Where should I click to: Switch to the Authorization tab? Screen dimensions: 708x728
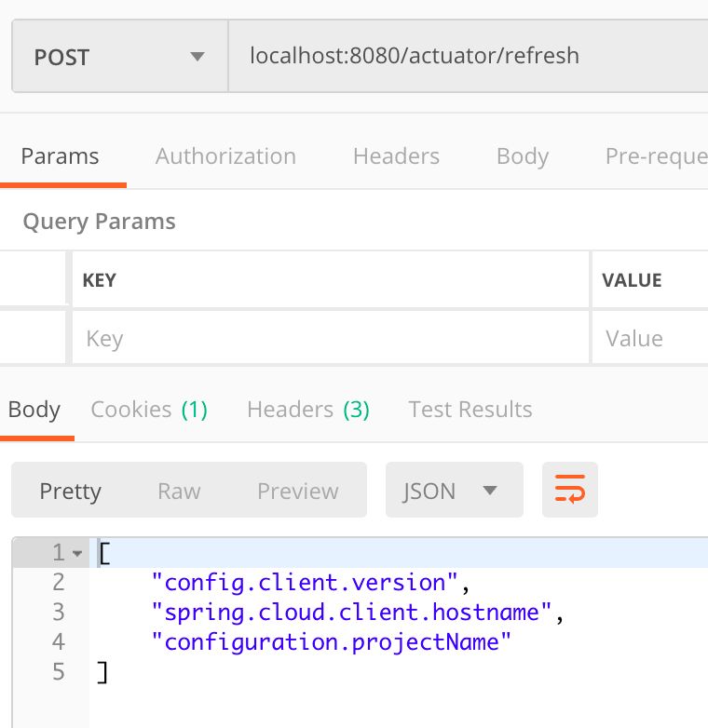pyautogui.click(x=225, y=156)
